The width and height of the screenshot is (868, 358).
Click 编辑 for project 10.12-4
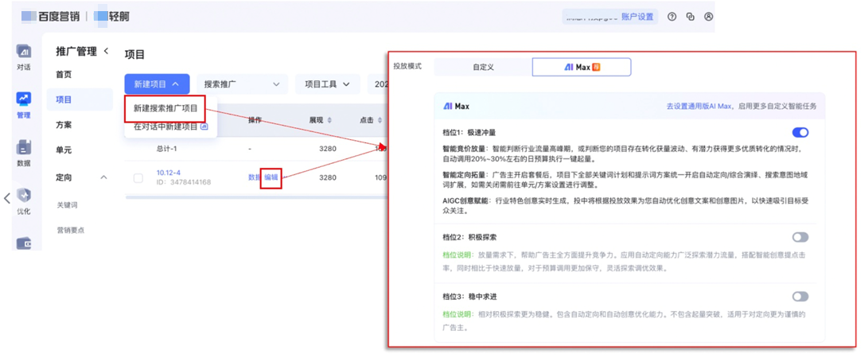pos(271,177)
